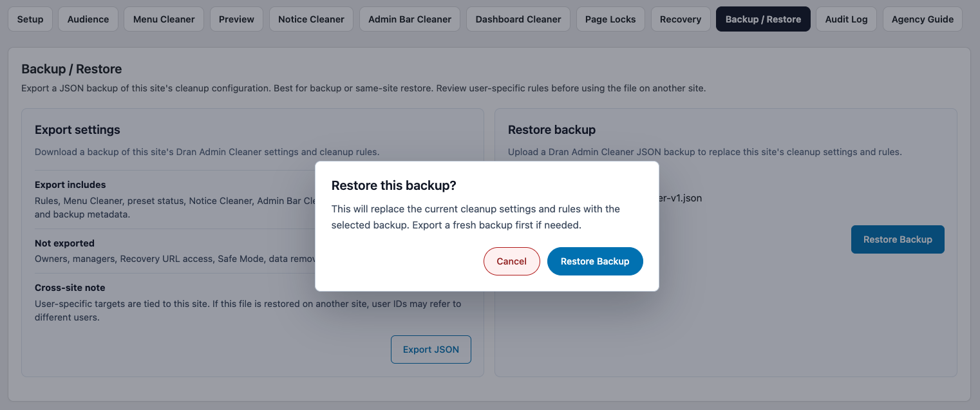Confirm Restore Backup in the dialog
The image size is (980, 410).
click(x=595, y=261)
